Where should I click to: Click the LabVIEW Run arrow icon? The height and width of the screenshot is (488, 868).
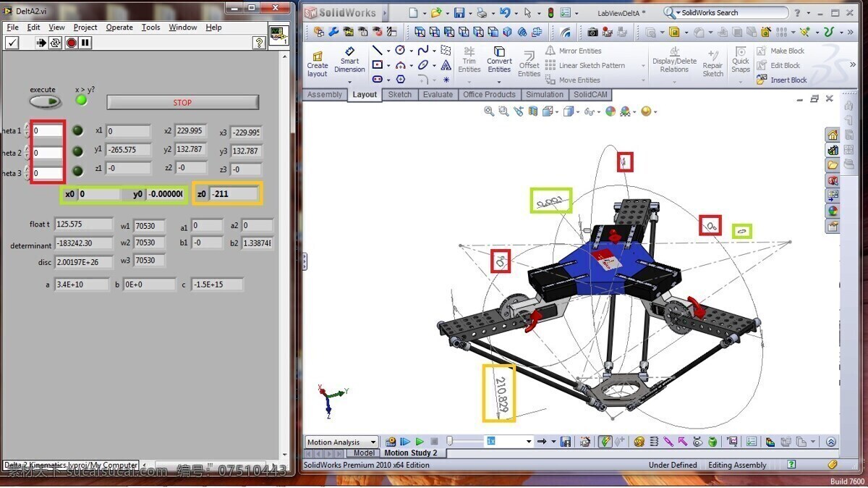[41, 43]
